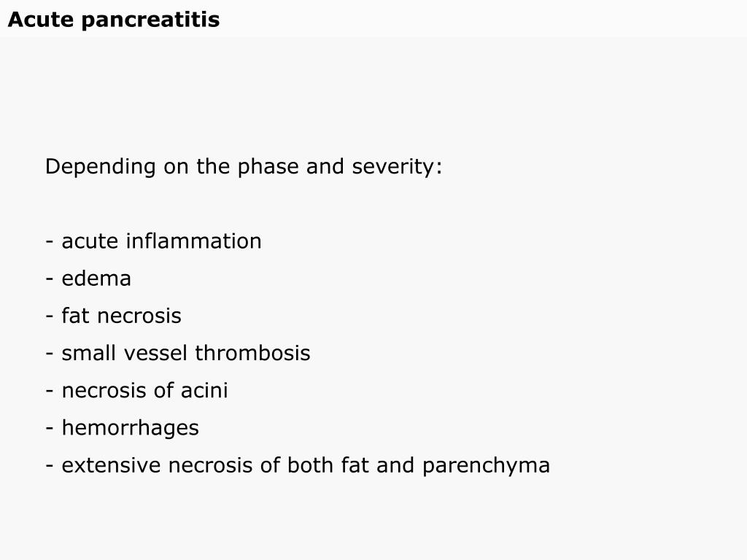Click the word "severity:" in intro line
Image resolution: width=747 pixels, height=560 pixels.
[398, 167]
